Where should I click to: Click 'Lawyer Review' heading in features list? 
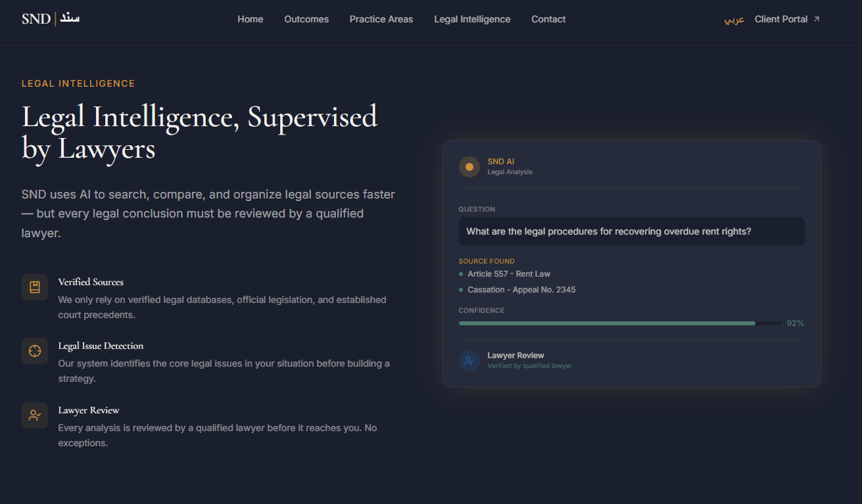pos(89,410)
